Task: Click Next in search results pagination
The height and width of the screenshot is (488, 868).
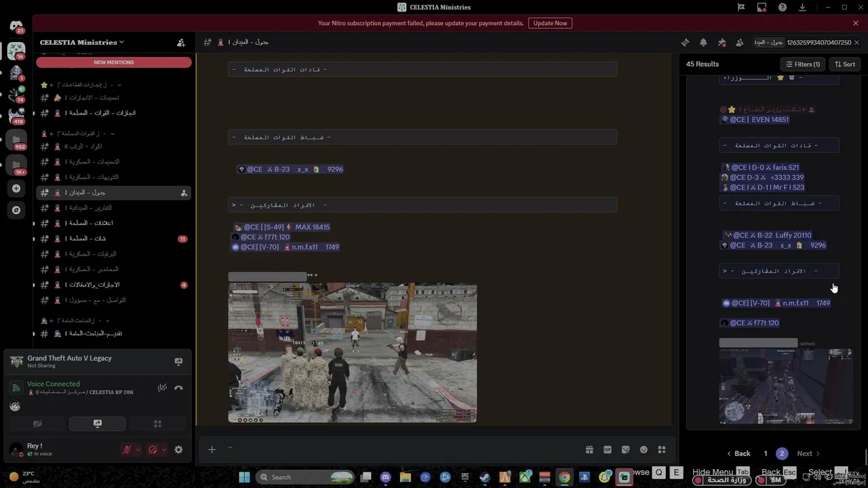Action: coord(808,453)
